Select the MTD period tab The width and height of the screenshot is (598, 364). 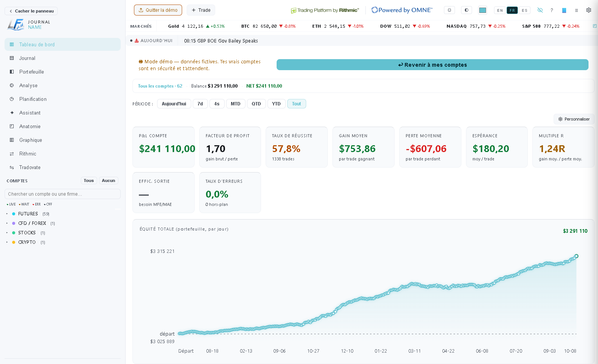pyautogui.click(x=236, y=104)
